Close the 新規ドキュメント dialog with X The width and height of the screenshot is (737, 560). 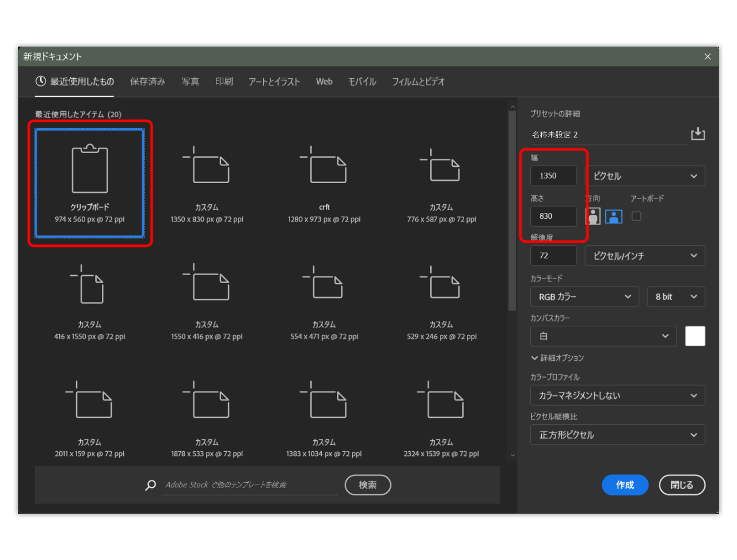[x=708, y=56]
